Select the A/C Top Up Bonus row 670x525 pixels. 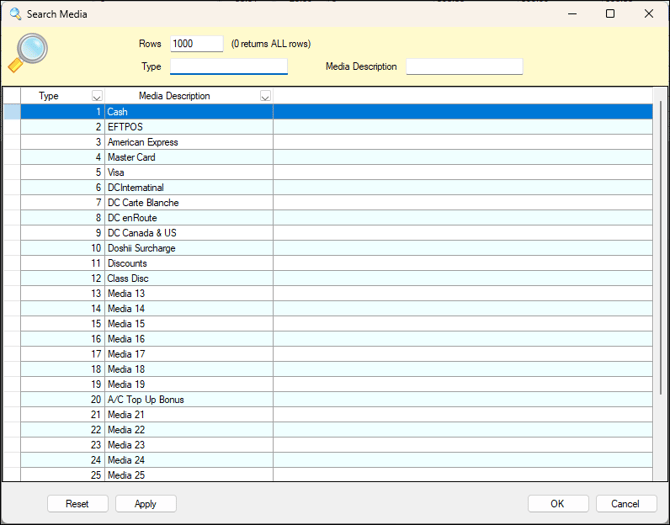pyautogui.click(x=336, y=399)
